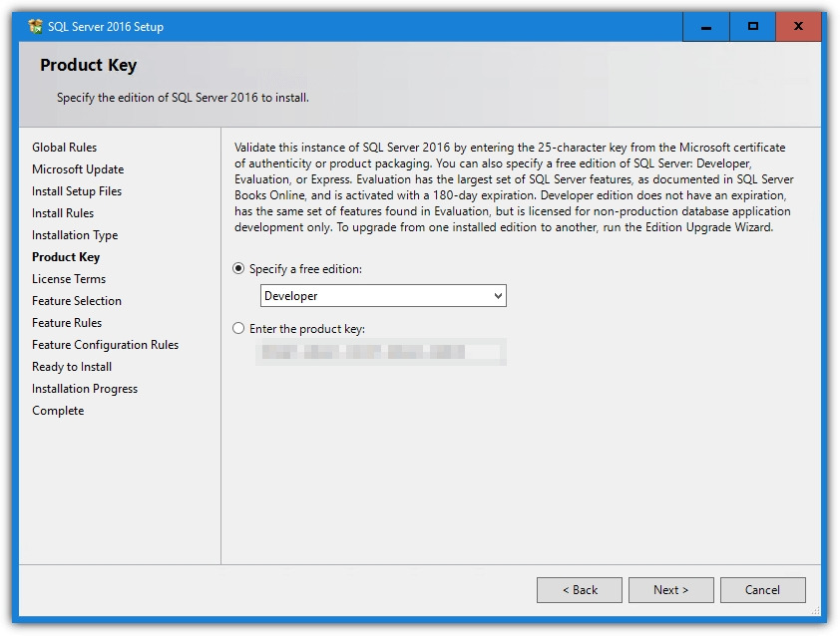Click the window resize grip corner

tap(815, 611)
